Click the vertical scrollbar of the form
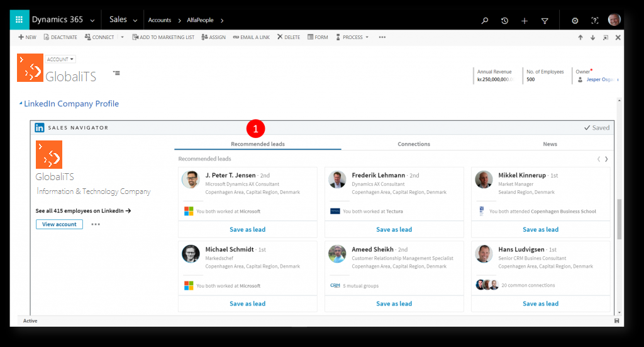 click(x=619, y=220)
